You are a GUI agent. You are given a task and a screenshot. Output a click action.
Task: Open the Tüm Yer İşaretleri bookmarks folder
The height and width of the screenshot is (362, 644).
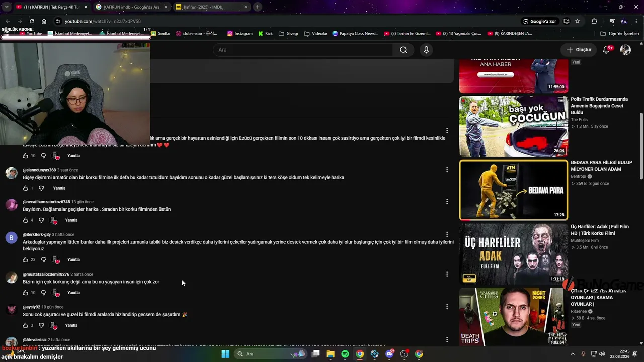point(620,34)
